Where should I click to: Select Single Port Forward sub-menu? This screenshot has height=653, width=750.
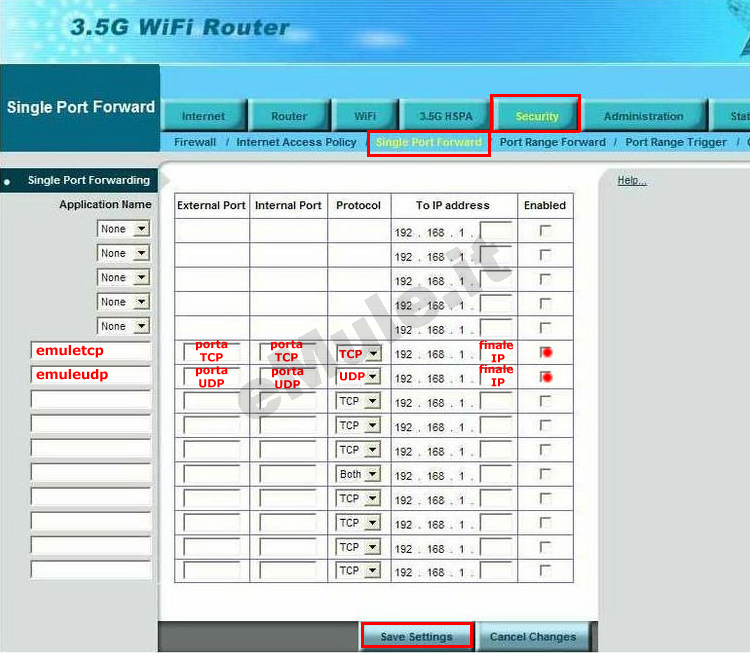point(429,142)
